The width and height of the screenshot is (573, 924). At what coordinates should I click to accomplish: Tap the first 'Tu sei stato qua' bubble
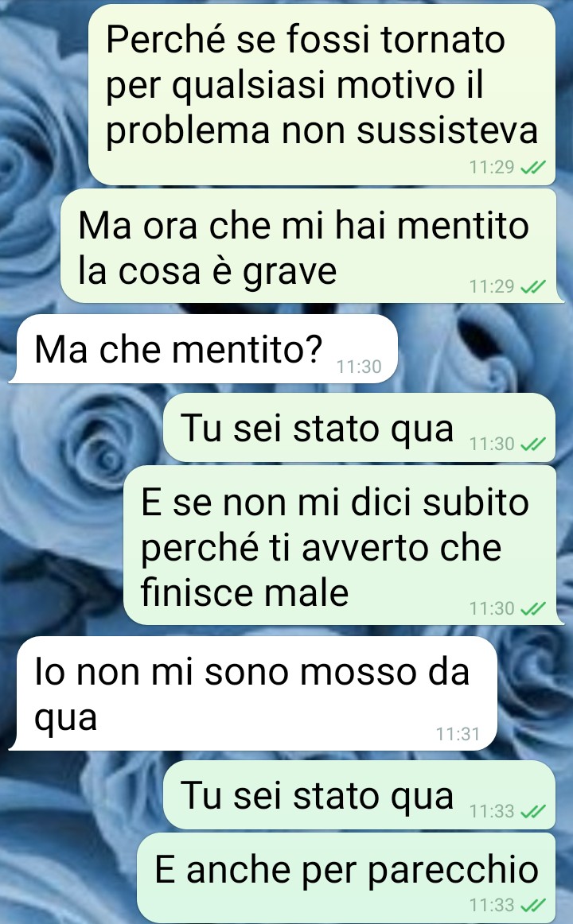pyautogui.click(x=360, y=428)
